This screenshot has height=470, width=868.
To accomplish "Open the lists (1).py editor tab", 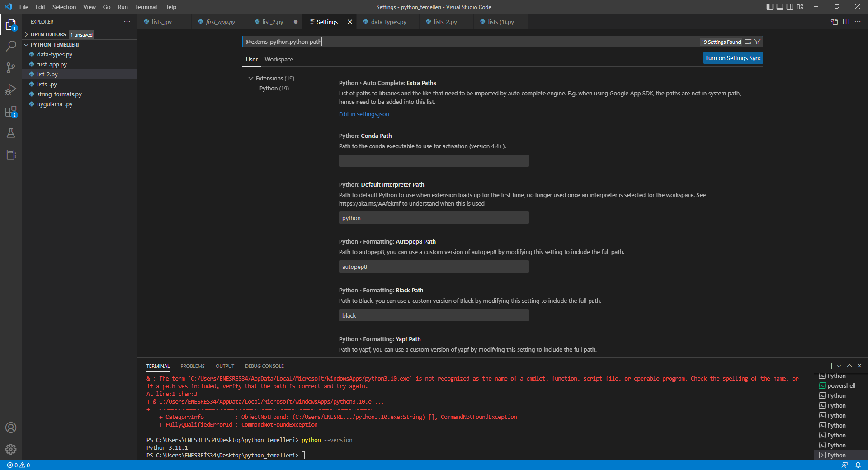I will [501, 22].
